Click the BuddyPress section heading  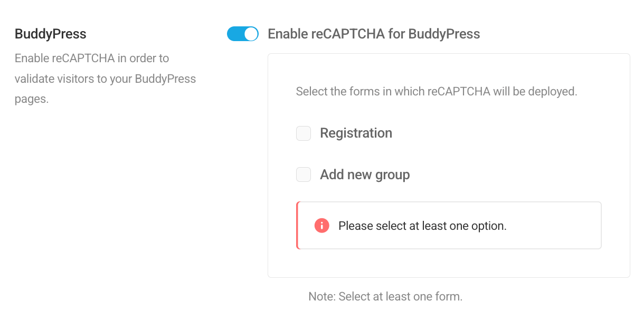(50, 34)
